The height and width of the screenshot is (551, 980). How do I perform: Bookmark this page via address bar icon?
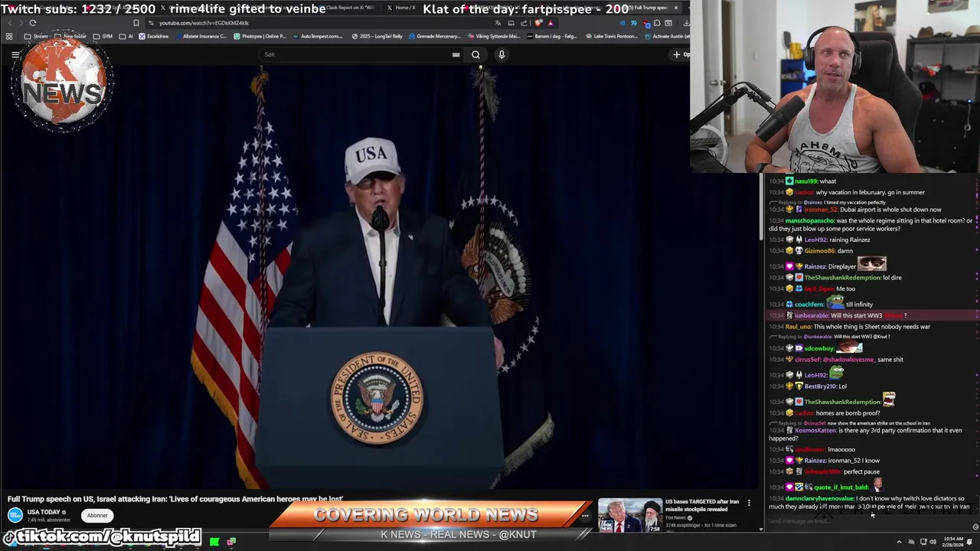136,23
